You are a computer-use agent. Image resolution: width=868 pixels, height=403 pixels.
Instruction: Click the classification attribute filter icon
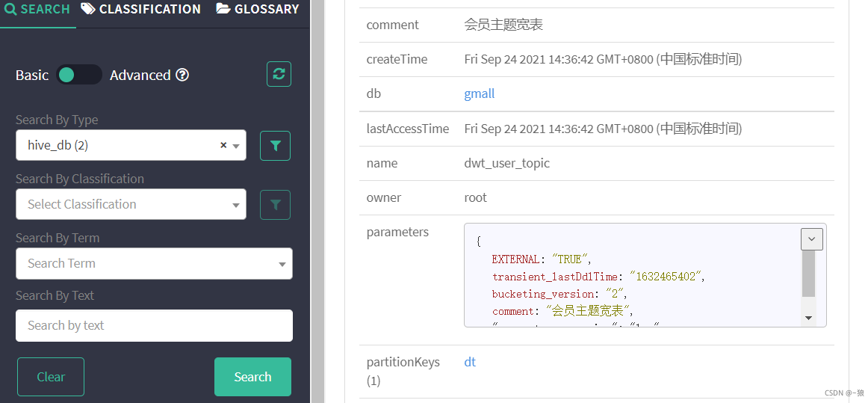[x=275, y=205]
